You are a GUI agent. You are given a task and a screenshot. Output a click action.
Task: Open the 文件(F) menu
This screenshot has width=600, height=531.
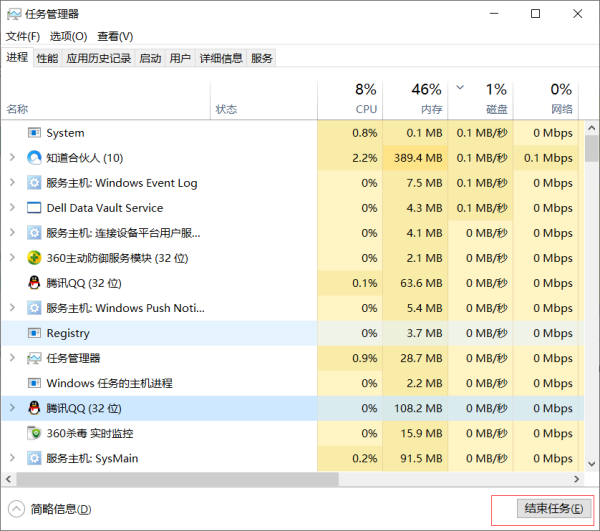(23, 36)
